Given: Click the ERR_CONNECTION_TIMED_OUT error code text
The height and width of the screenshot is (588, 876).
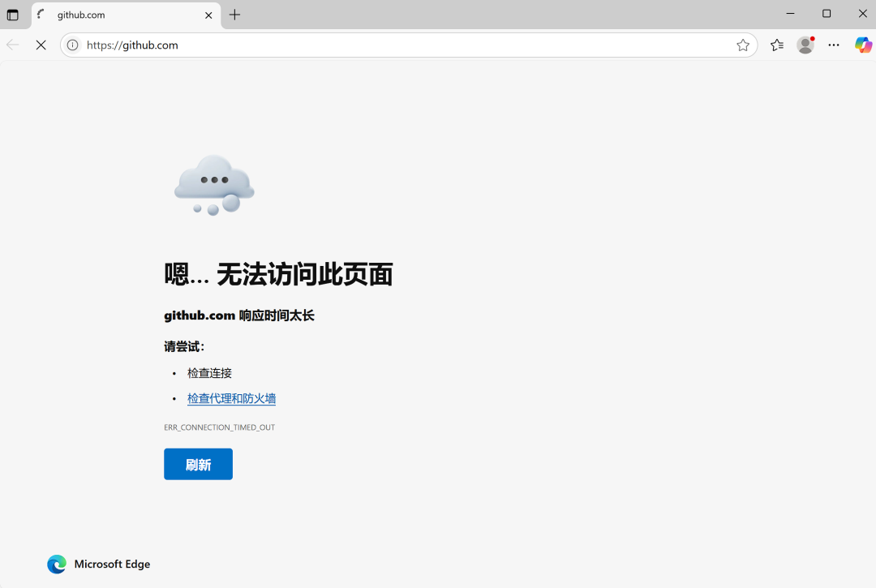Looking at the screenshot, I should [219, 427].
